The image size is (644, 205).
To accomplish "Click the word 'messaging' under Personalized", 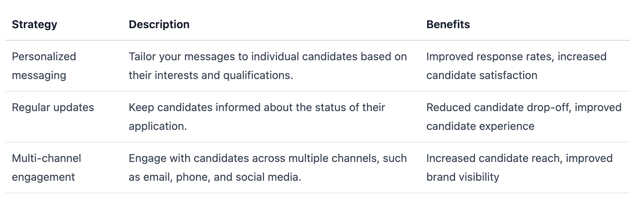I will click(x=39, y=76).
